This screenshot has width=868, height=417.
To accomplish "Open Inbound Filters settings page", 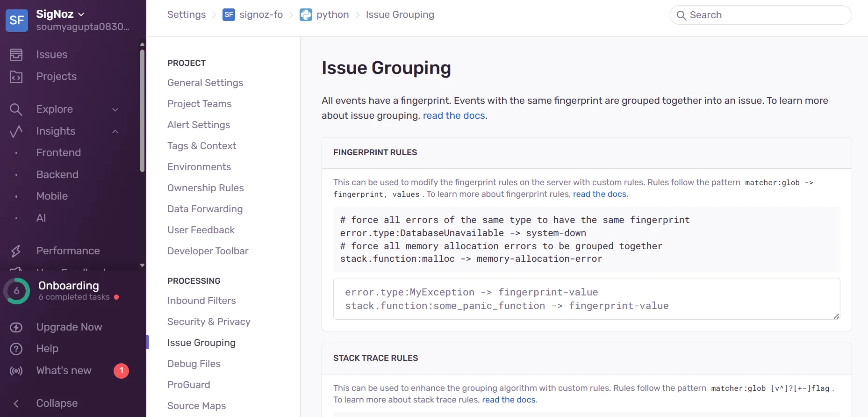I will click(x=201, y=301).
